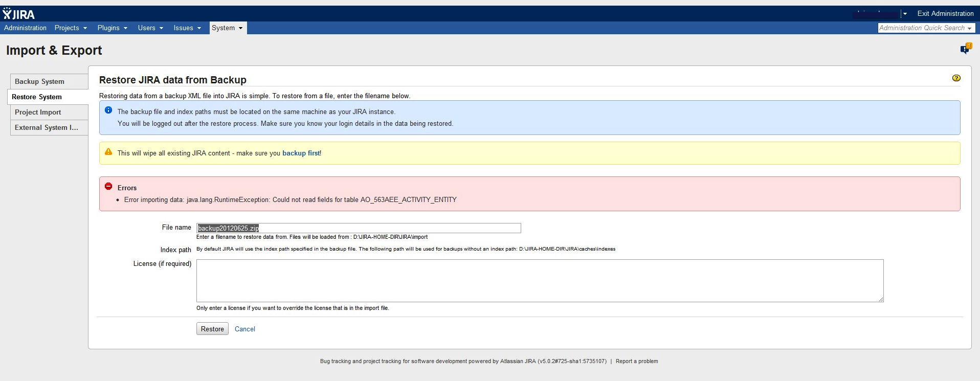Click into the License text area

click(x=540, y=281)
